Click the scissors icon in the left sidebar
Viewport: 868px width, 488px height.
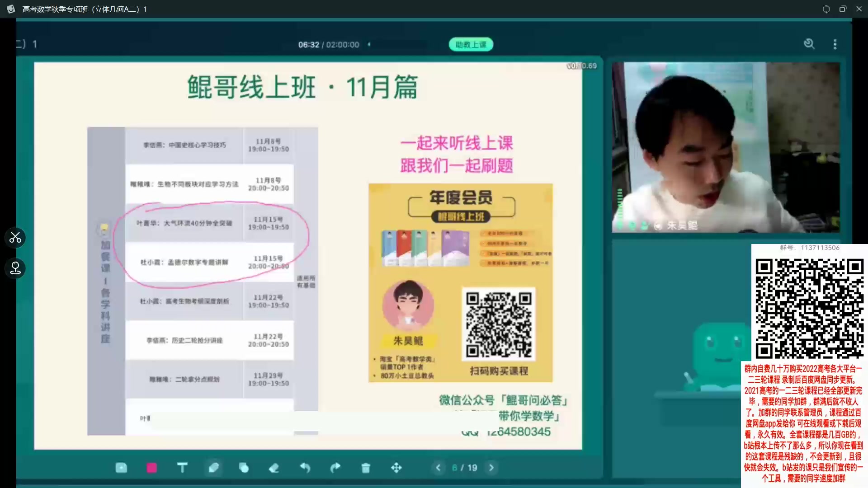pyautogui.click(x=15, y=238)
